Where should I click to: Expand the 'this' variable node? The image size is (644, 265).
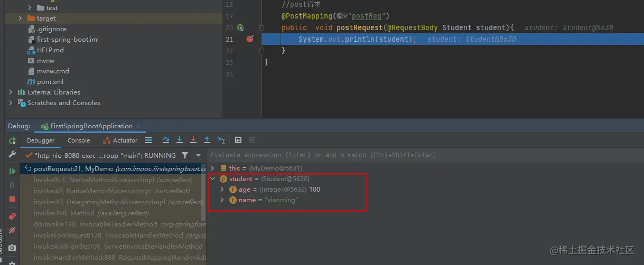pyautogui.click(x=213, y=168)
